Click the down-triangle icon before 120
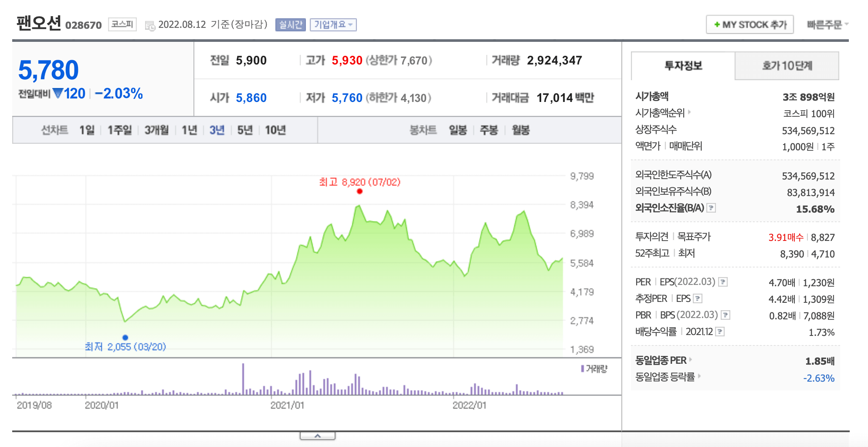 58,93
